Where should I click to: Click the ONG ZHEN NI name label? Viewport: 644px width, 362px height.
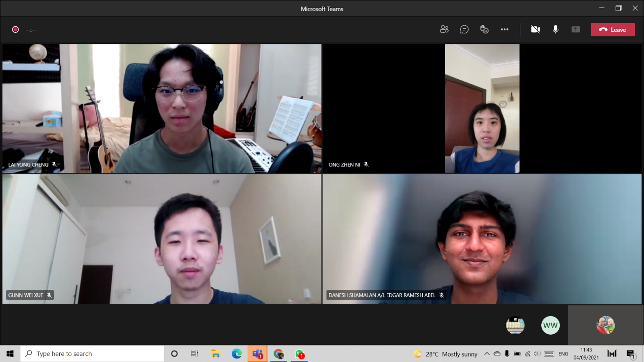pos(344,165)
